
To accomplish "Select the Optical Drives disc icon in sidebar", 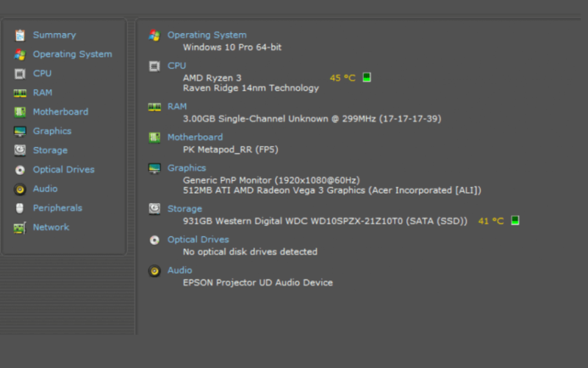I will click(20, 170).
